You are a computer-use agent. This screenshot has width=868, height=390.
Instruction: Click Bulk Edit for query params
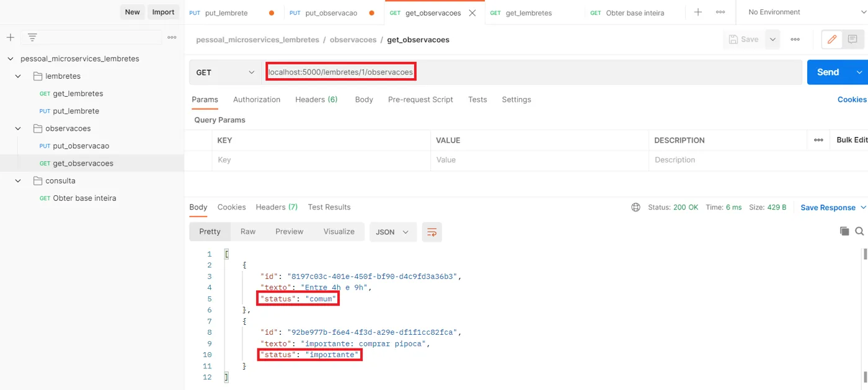pos(852,140)
